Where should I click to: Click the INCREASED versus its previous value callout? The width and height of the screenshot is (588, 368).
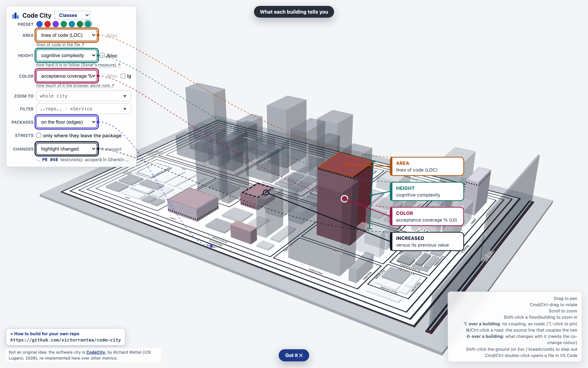click(x=427, y=241)
